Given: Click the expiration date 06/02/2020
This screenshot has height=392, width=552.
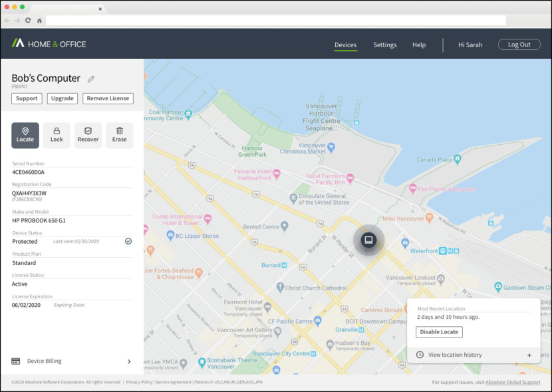Looking at the screenshot, I should tap(26, 305).
